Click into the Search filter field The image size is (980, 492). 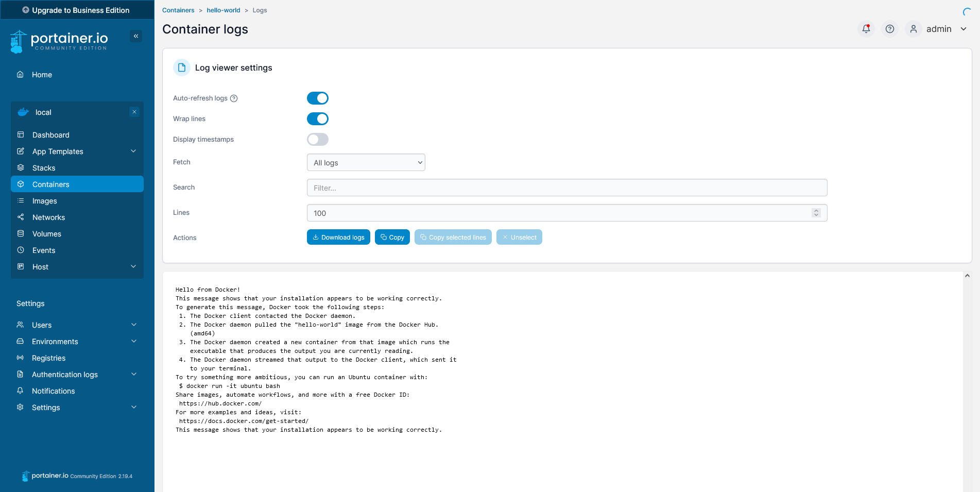coord(567,188)
